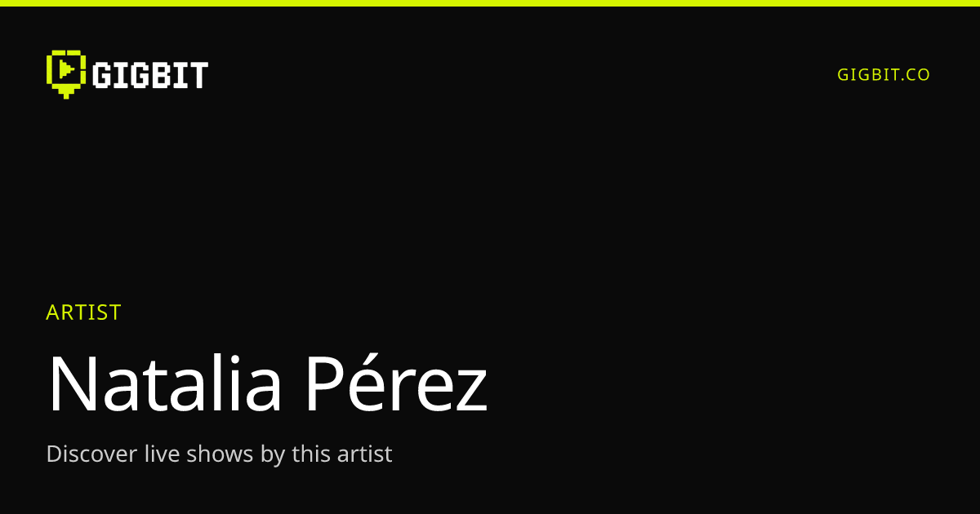
Task: Click the ARTIST category label
Action: pyautogui.click(x=83, y=312)
